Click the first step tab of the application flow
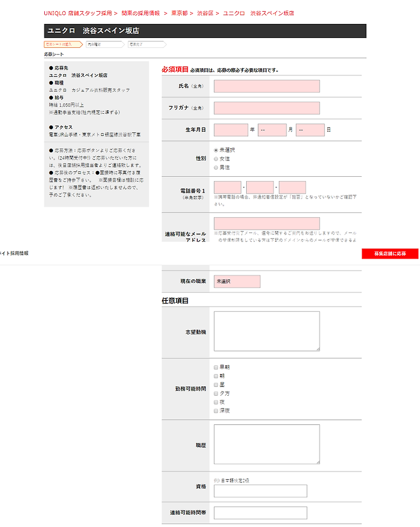 pyautogui.click(x=63, y=44)
